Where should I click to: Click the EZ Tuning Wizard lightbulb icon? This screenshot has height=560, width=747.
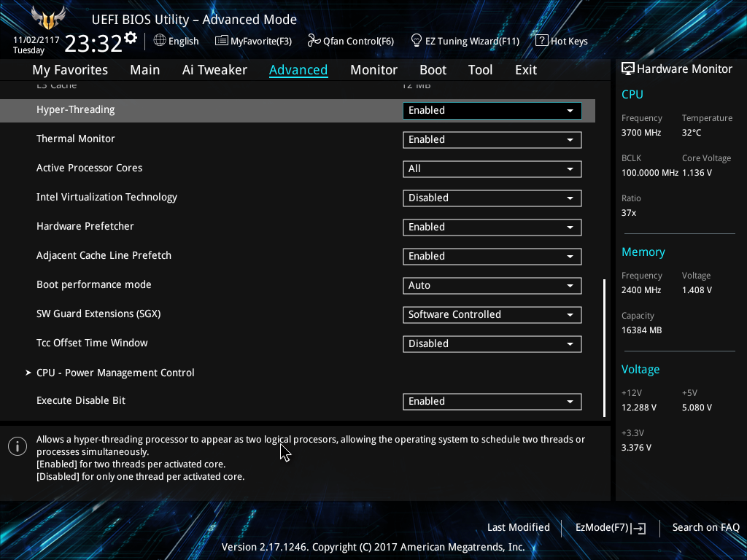coord(417,41)
